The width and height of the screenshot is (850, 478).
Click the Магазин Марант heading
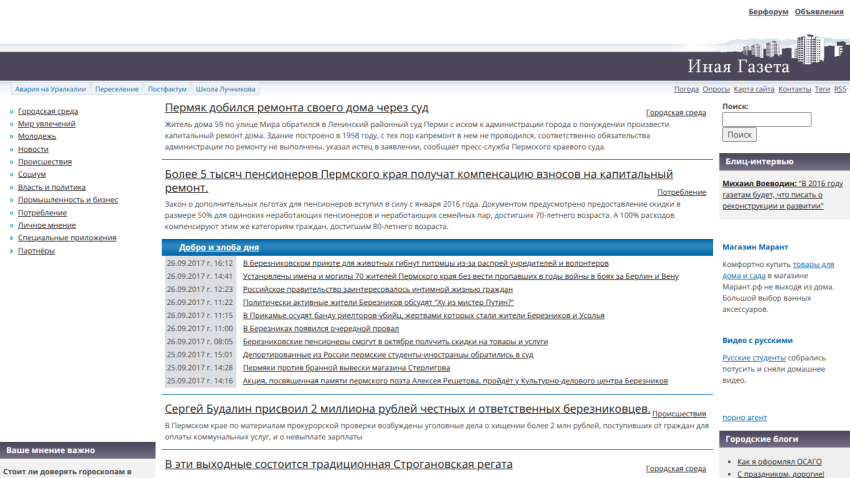click(755, 247)
